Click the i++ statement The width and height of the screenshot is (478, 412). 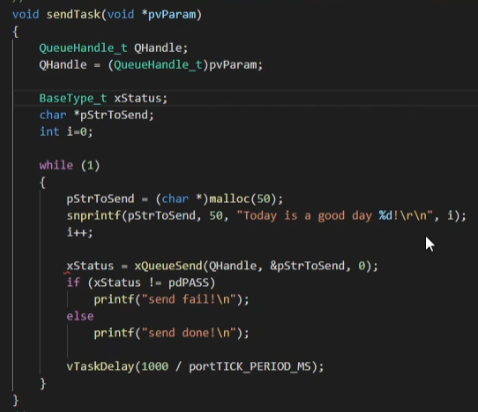pos(80,232)
